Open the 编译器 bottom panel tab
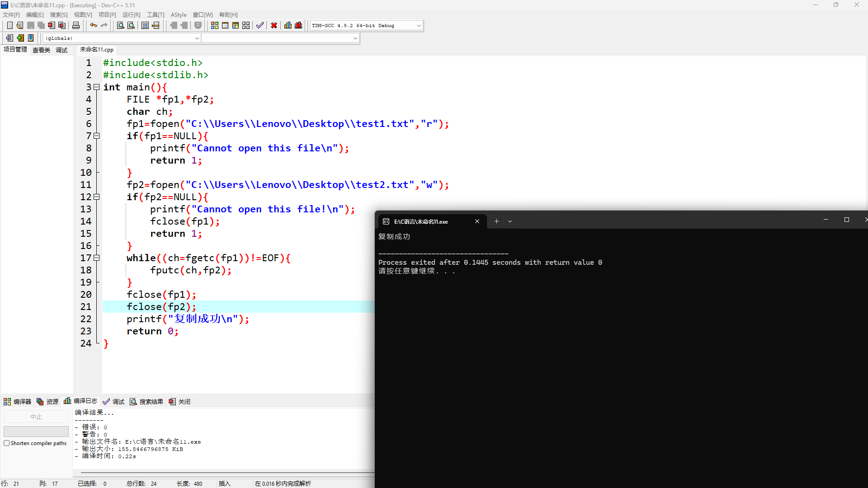The width and height of the screenshot is (868, 488). pyautogui.click(x=18, y=402)
